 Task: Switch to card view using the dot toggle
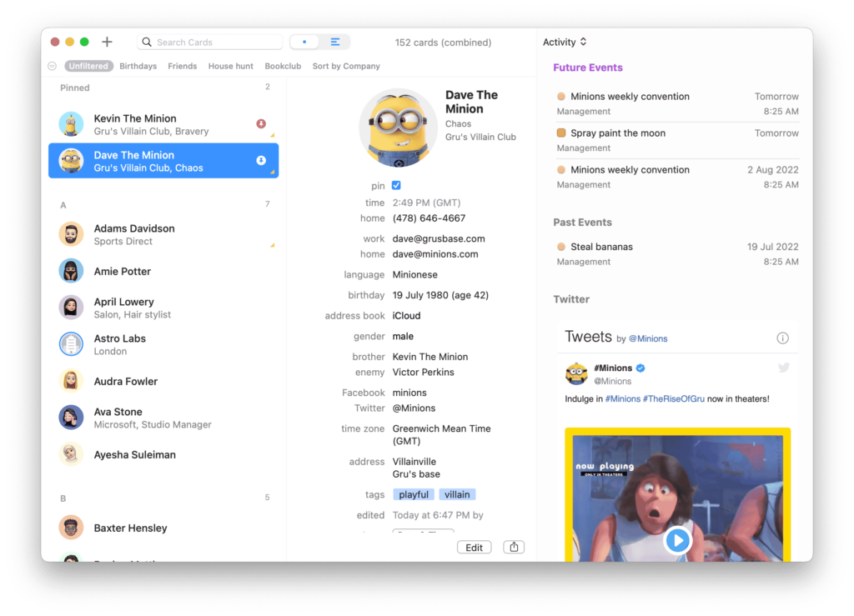coord(305,40)
